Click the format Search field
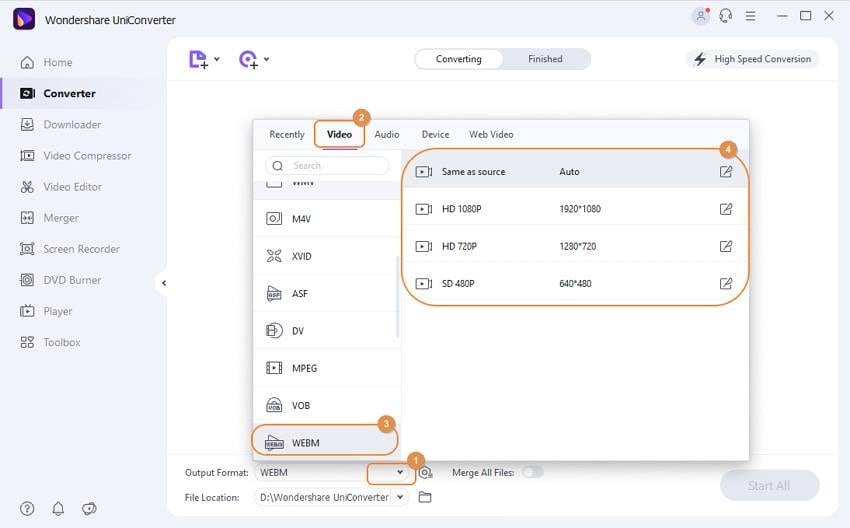 [327, 166]
